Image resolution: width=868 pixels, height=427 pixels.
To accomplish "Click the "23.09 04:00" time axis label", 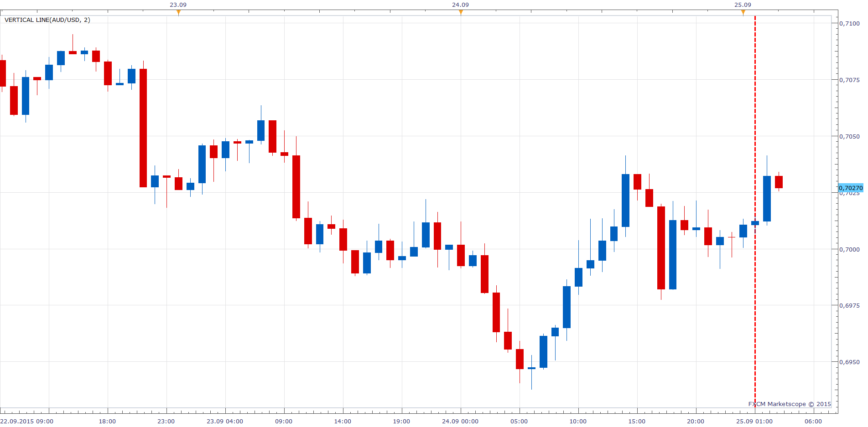I will click(225, 422).
